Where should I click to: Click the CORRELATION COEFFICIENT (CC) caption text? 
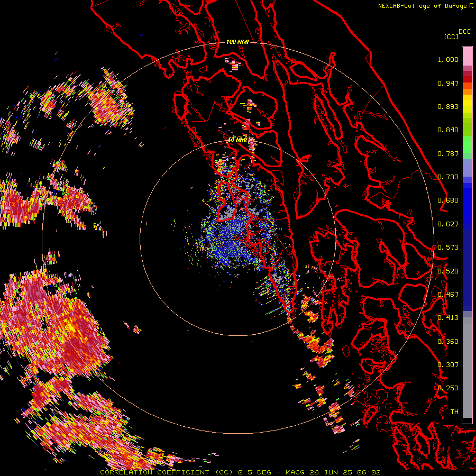tap(167, 472)
